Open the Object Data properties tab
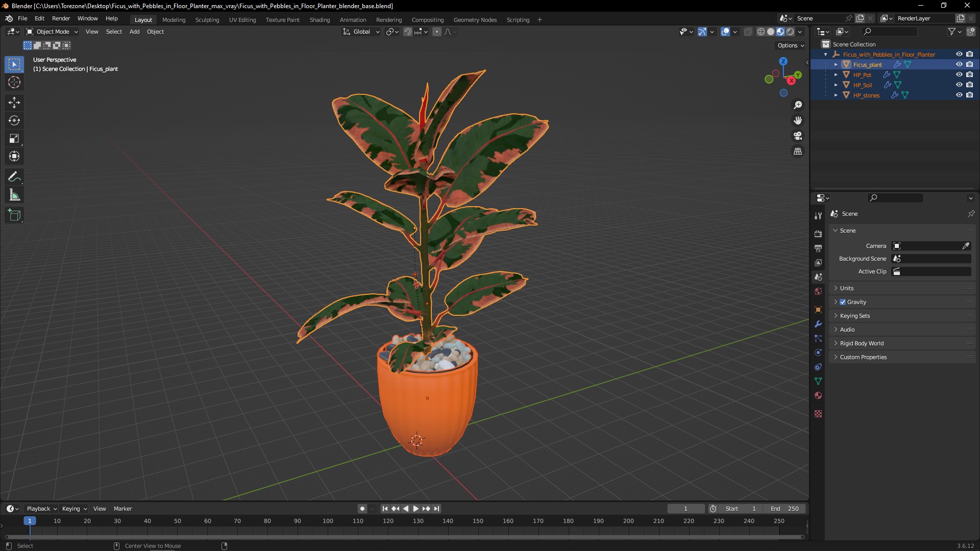 point(818,381)
